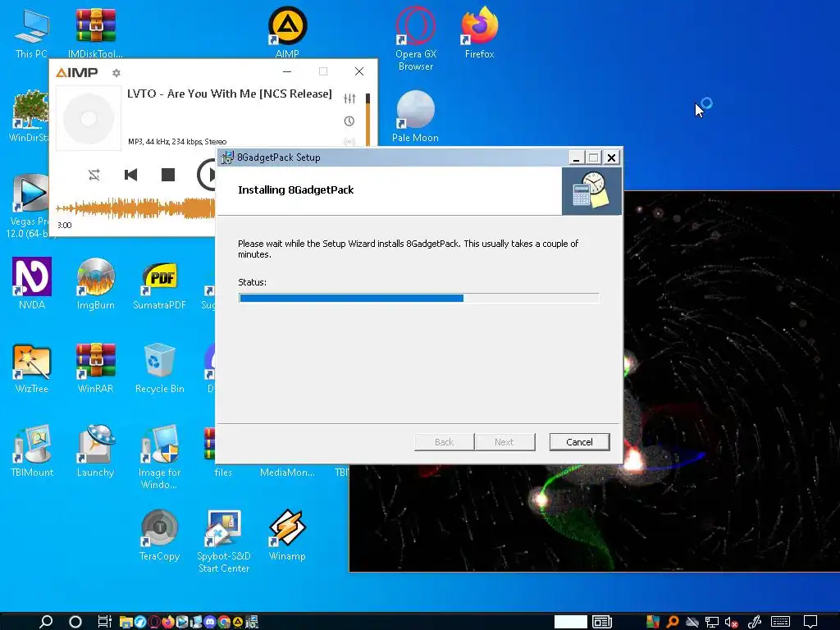This screenshot has width=840, height=630.
Task: Click the OneDrive cloud tray icon
Action: point(692,622)
